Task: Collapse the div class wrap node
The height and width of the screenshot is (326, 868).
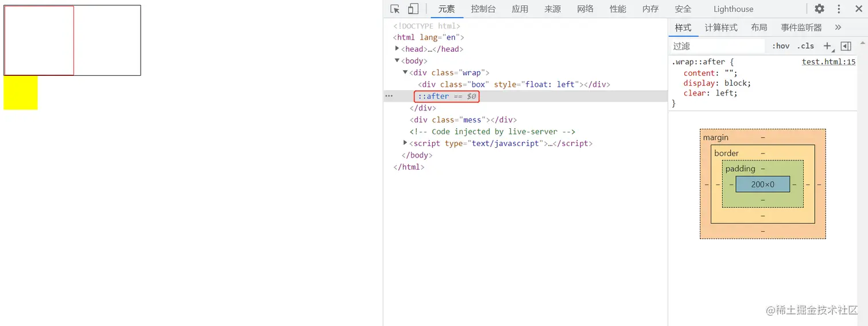Action: [405, 72]
